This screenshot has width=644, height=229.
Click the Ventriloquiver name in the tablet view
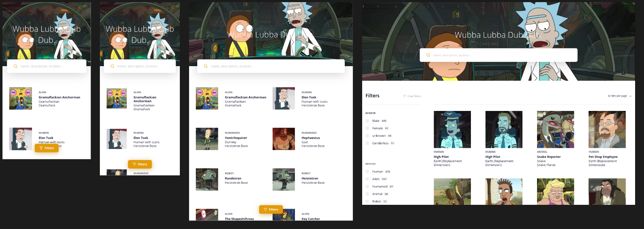click(236, 138)
